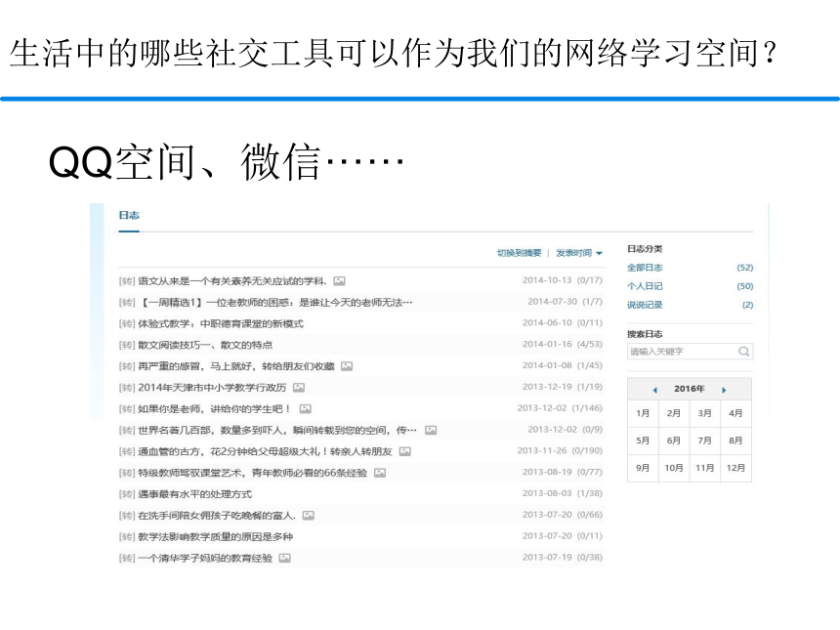Click 切换到摘要 link

(519, 253)
